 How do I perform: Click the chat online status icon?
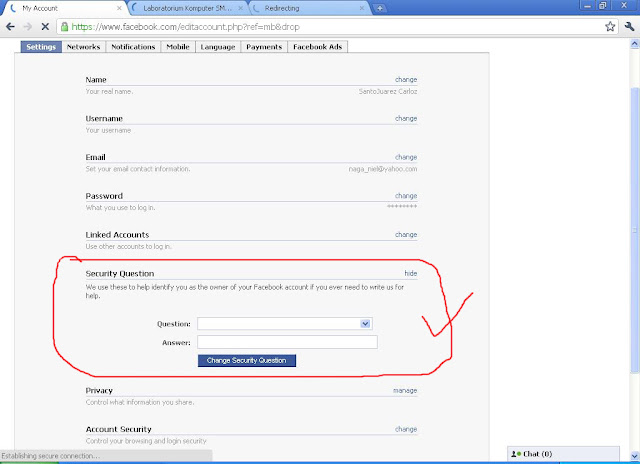point(516,454)
